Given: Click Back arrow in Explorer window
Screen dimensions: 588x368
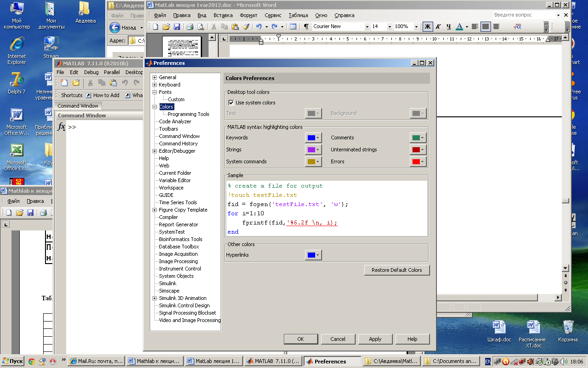Looking at the screenshot, I should (x=115, y=28).
